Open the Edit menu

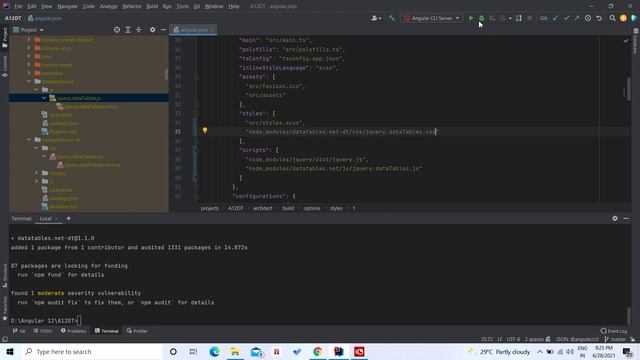point(31,6)
